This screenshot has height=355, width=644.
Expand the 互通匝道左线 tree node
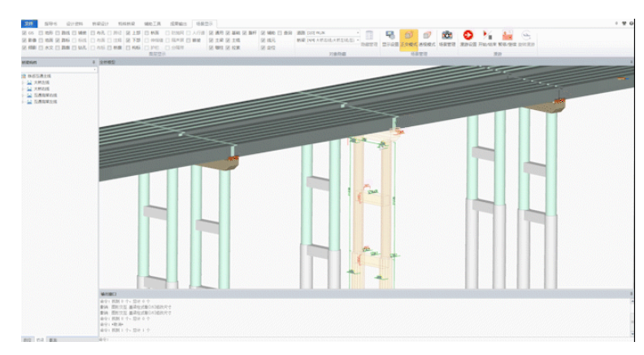[24, 102]
